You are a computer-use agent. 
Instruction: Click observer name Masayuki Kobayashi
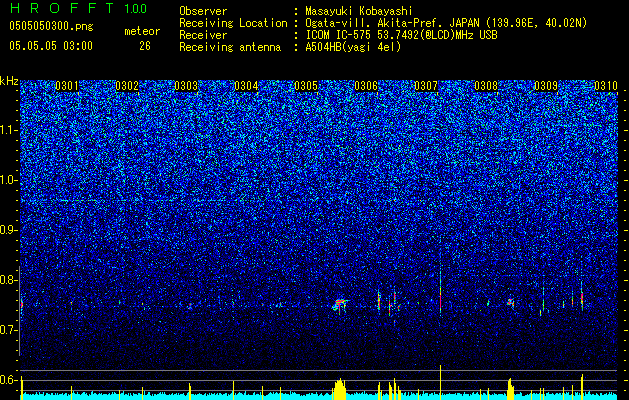pos(359,11)
